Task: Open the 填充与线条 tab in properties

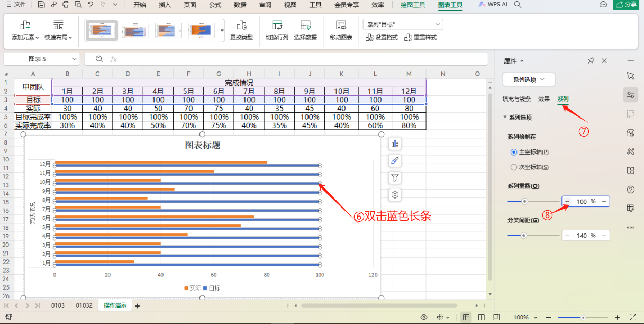Action: pos(516,99)
